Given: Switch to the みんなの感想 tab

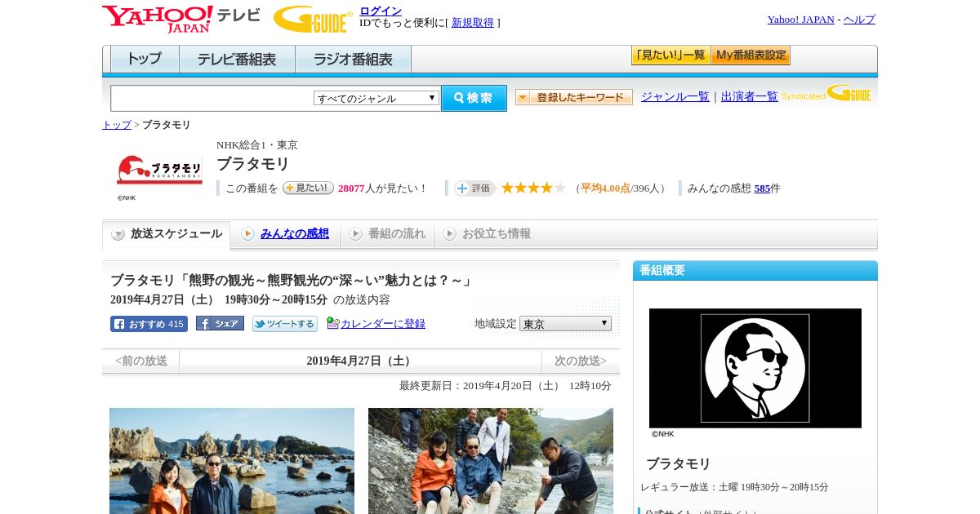Looking at the screenshot, I should 295,234.
